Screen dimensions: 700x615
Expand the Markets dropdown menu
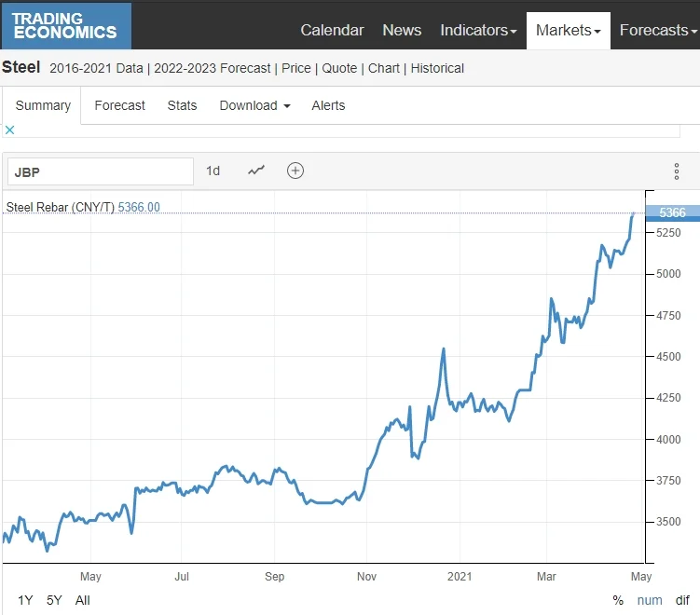(x=569, y=31)
